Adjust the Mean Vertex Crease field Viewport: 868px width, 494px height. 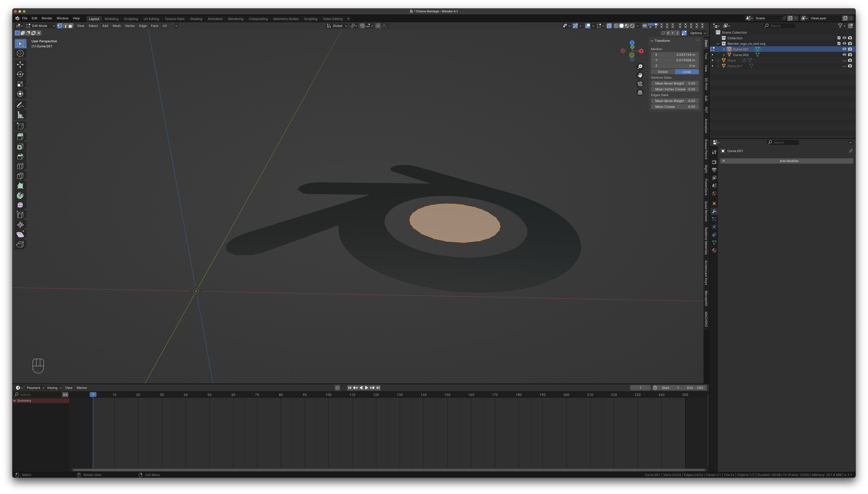(675, 89)
